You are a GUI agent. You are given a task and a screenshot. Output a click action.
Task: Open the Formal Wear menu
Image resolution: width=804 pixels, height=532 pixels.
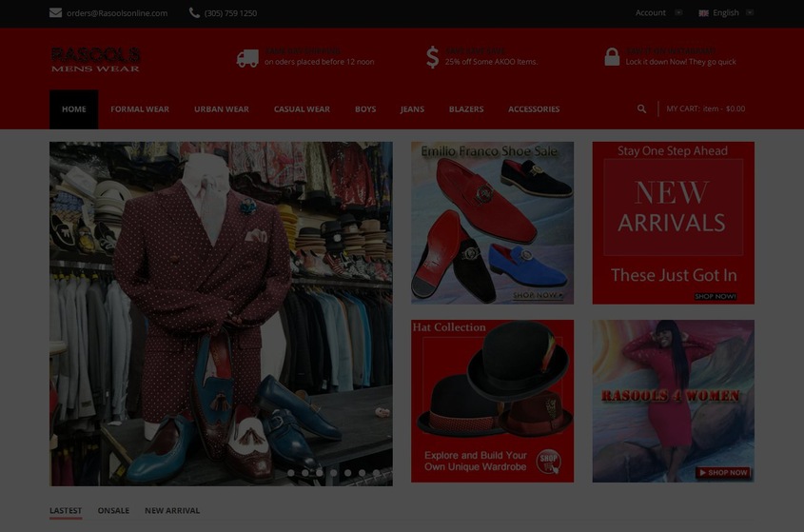[140, 109]
